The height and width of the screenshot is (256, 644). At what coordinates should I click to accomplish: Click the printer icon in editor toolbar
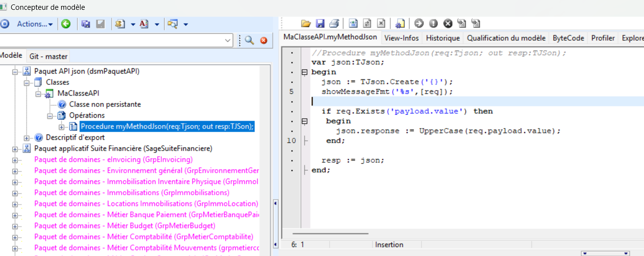(334, 24)
